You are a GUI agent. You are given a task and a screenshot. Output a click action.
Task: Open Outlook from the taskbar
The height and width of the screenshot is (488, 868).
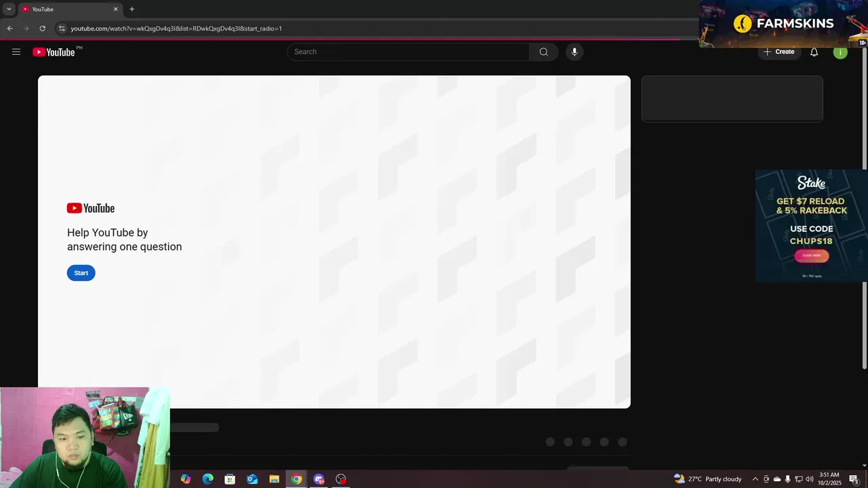[252, 479]
